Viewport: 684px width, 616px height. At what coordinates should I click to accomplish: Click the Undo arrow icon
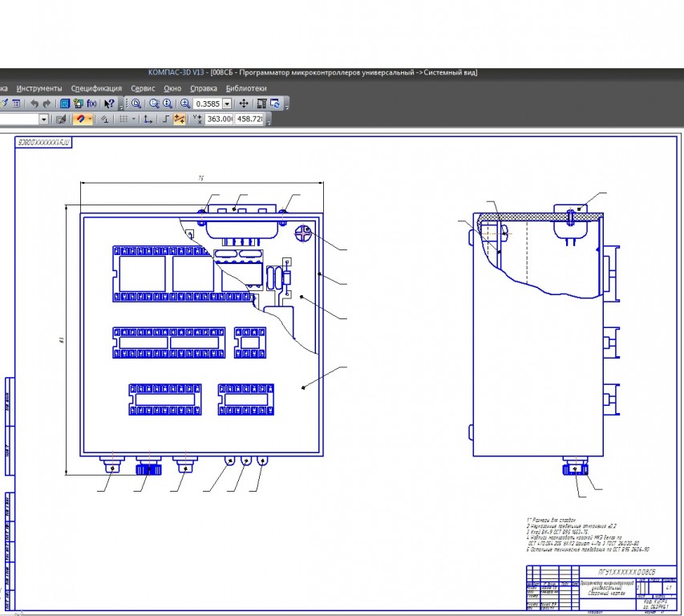(34, 103)
